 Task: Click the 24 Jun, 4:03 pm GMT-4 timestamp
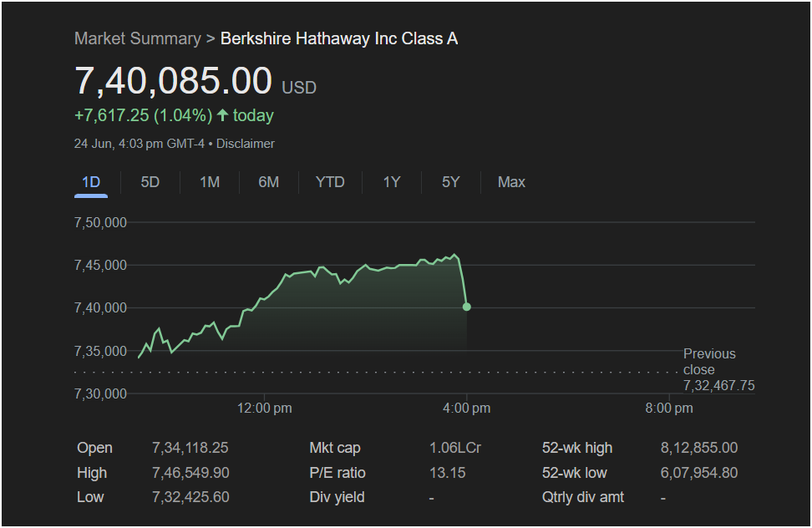click(140, 144)
